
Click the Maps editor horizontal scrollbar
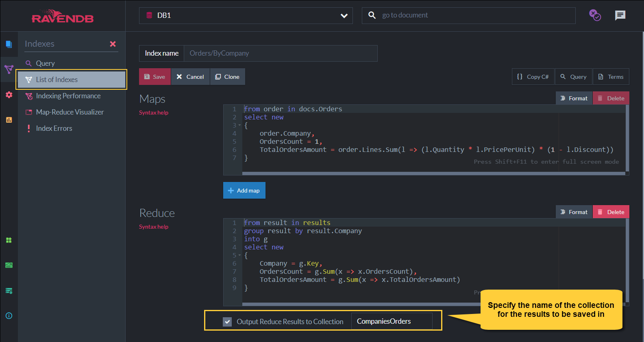click(433, 174)
